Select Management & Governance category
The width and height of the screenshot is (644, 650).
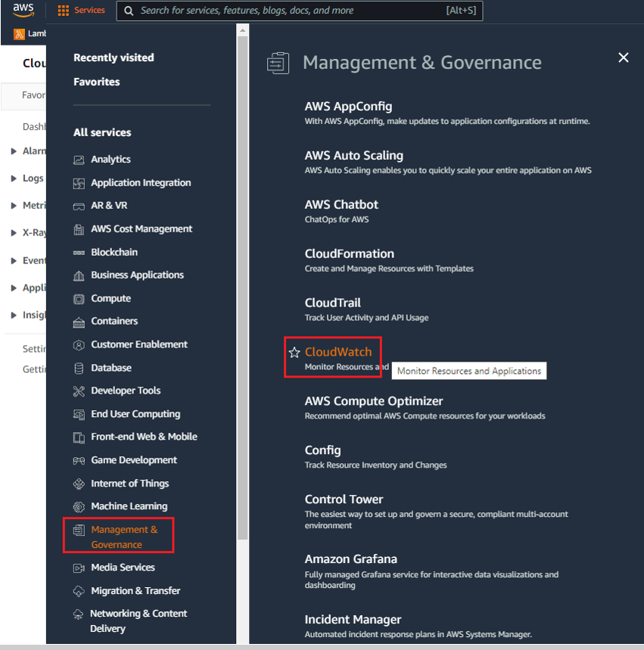[124, 536]
